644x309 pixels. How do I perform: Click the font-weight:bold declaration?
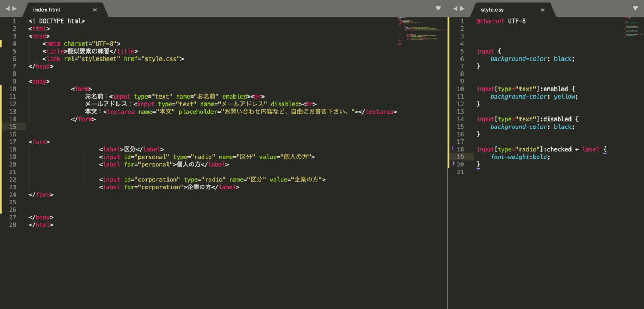520,157
